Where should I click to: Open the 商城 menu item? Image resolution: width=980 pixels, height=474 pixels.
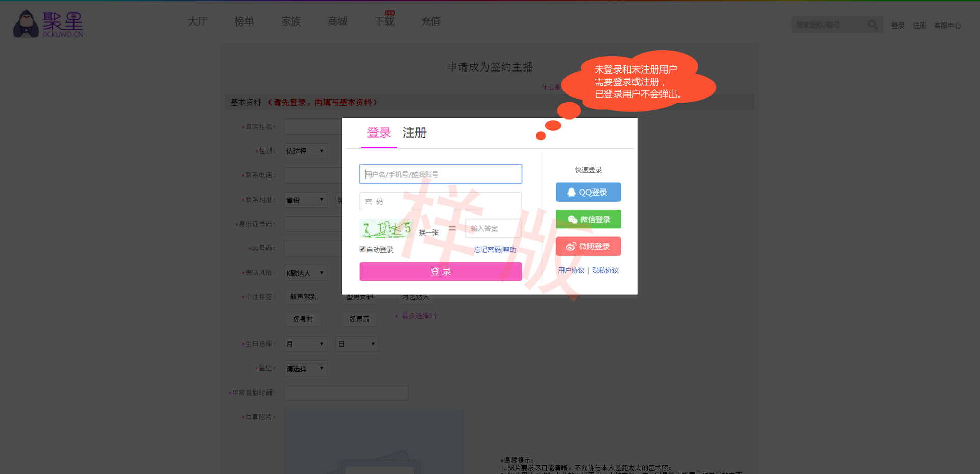click(337, 21)
